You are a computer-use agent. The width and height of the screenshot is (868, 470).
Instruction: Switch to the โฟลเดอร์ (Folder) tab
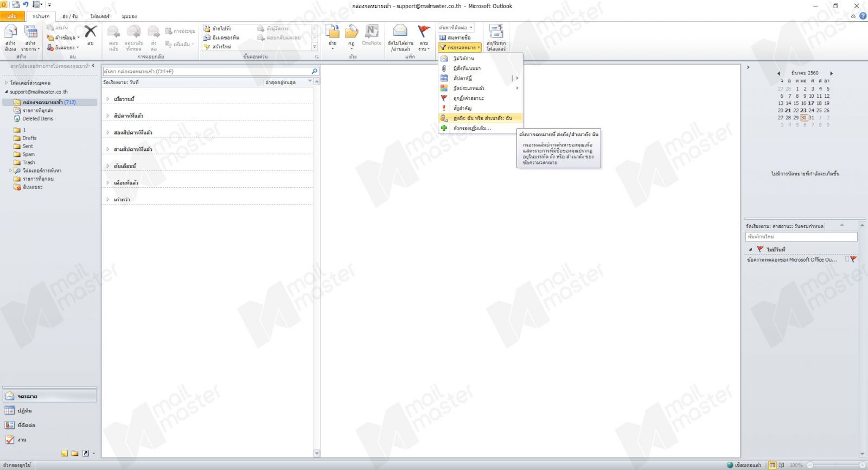tap(100, 16)
